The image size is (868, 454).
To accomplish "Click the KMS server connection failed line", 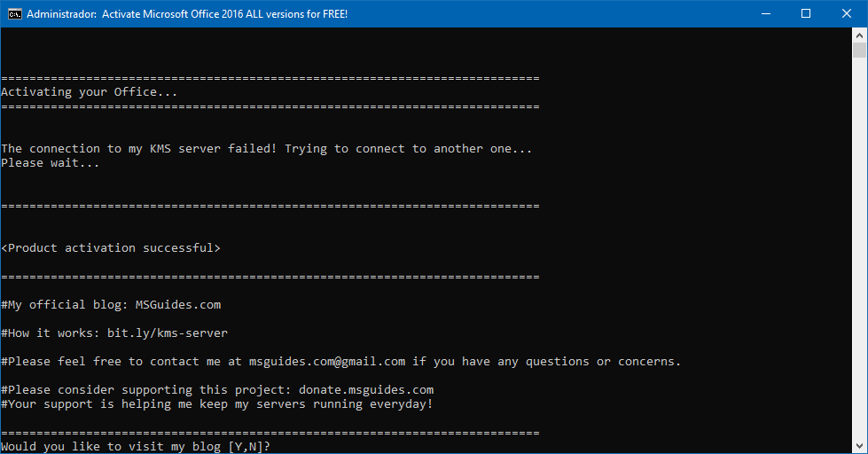I will point(266,149).
